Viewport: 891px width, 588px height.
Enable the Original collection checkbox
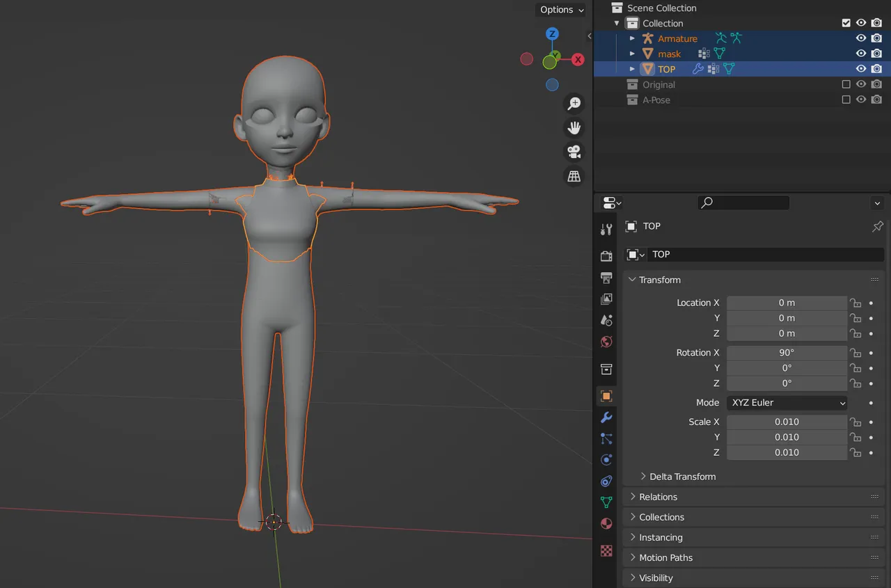(x=846, y=84)
